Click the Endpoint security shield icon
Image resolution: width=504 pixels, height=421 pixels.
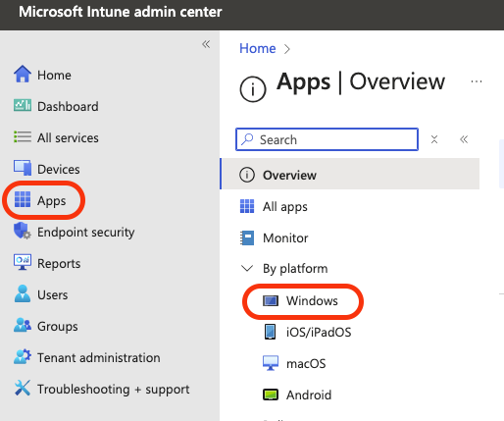click(x=23, y=231)
